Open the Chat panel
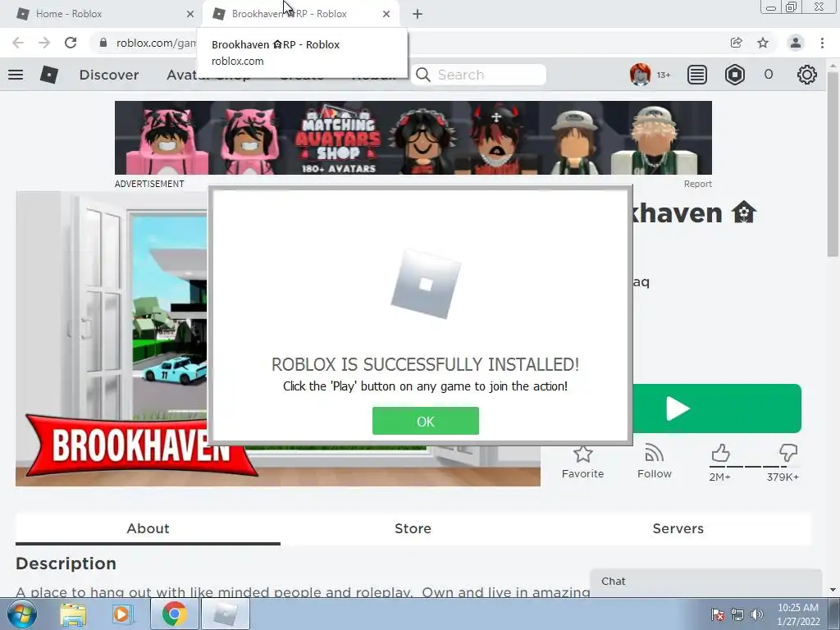The height and width of the screenshot is (630, 840). pos(705,582)
